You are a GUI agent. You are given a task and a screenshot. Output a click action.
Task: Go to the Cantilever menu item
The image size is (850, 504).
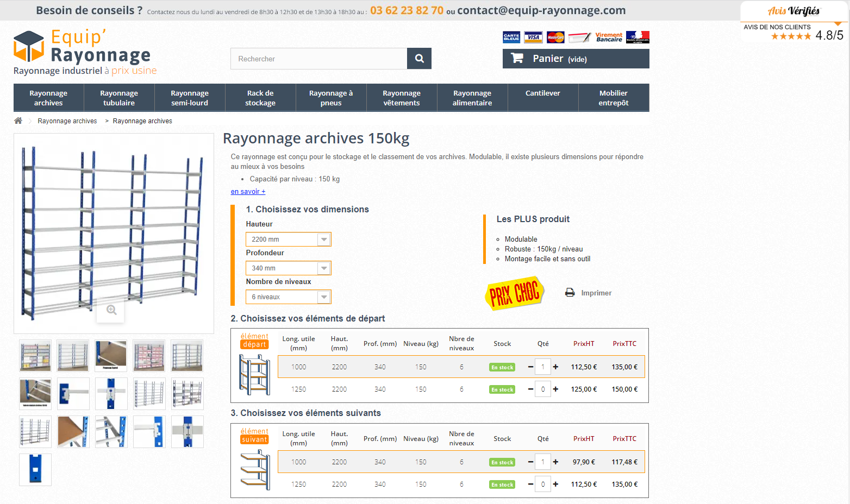point(542,93)
